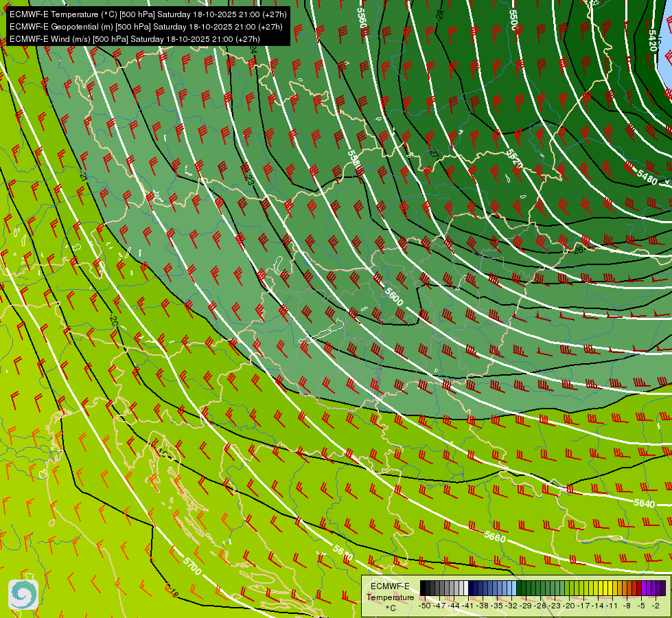The width and height of the screenshot is (672, 618).
Task: Click the -50 legend scale value
Action: pyautogui.click(x=425, y=606)
